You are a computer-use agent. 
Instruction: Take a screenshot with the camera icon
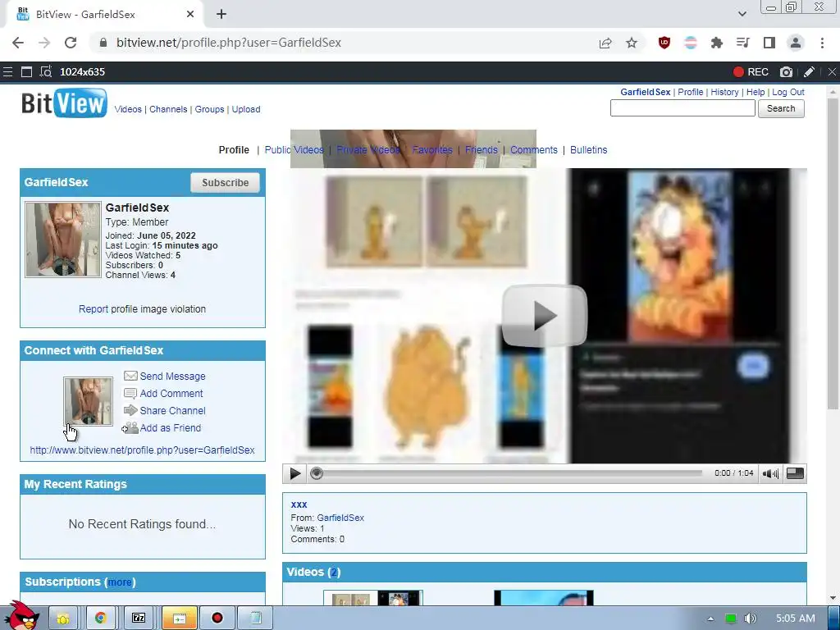[786, 72]
